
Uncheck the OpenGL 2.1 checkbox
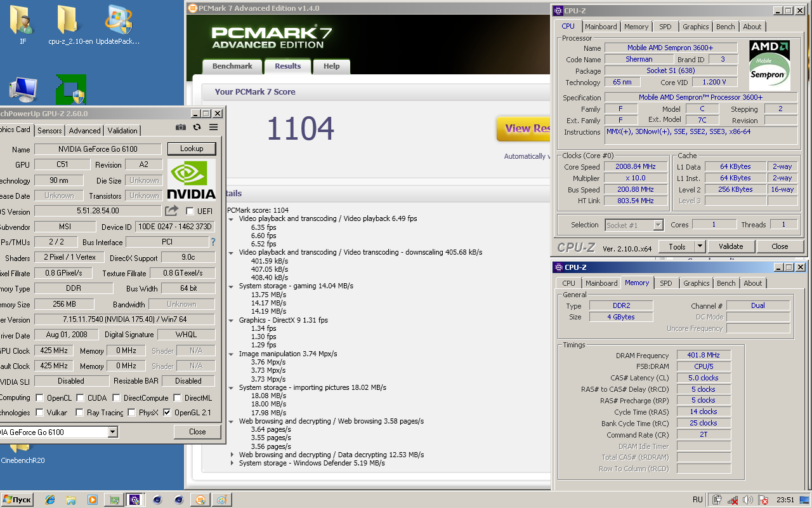[x=167, y=413]
